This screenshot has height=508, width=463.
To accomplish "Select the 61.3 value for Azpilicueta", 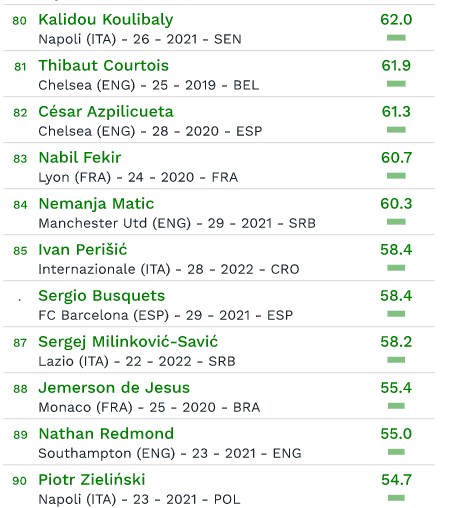I will pos(396,112).
